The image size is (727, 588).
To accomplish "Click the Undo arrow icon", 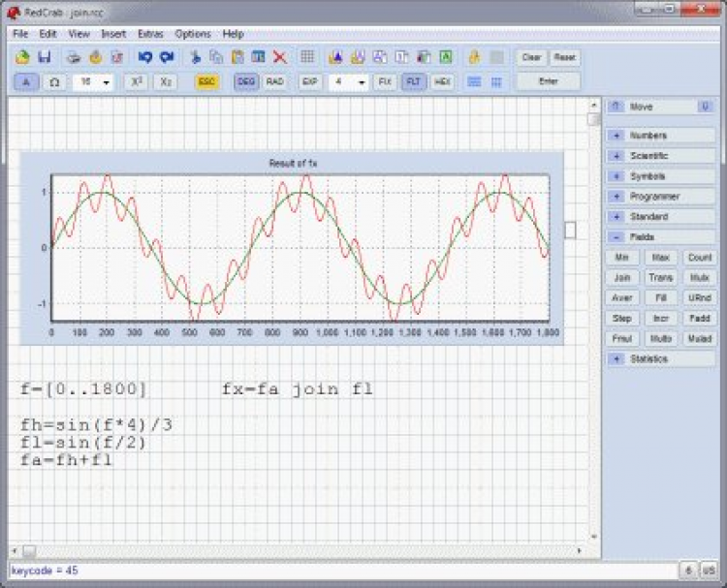I will (145, 57).
